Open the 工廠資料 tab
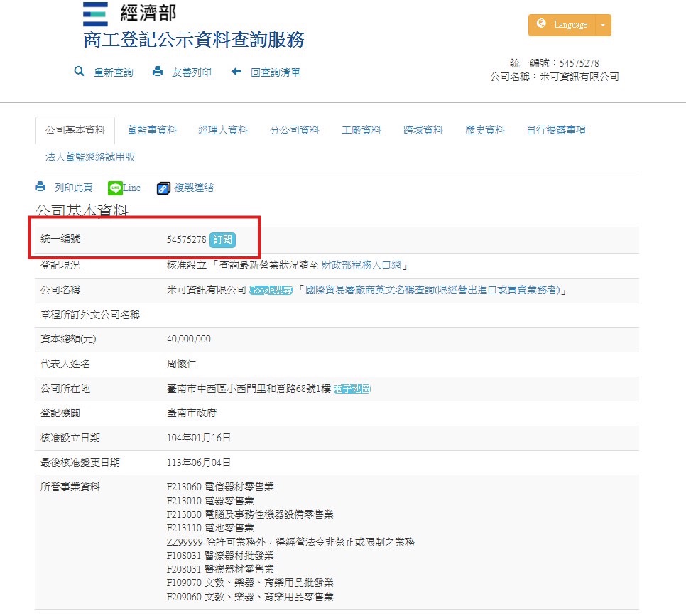This screenshot has width=686, height=616. coord(361,130)
